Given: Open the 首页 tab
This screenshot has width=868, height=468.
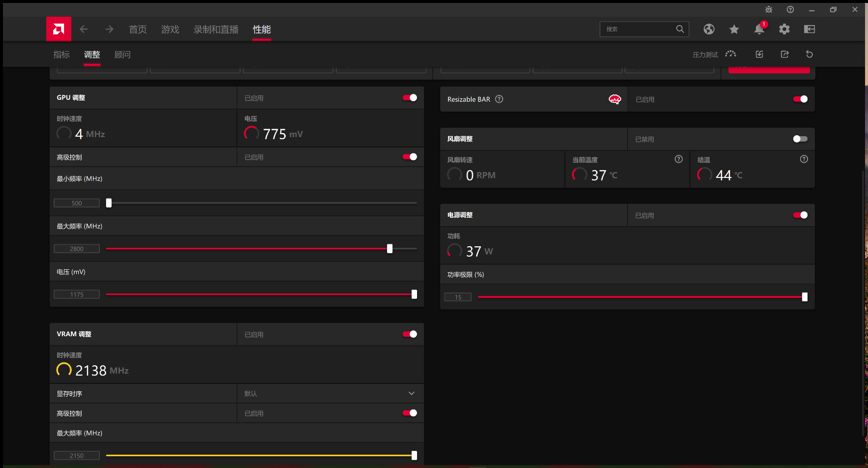Looking at the screenshot, I should [x=138, y=29].
